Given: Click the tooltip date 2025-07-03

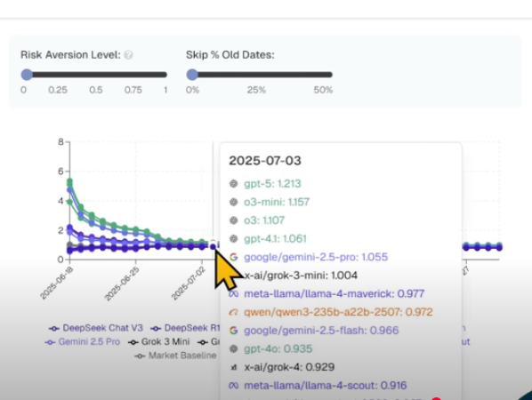Looking at the screenshot, I should 265,161.
